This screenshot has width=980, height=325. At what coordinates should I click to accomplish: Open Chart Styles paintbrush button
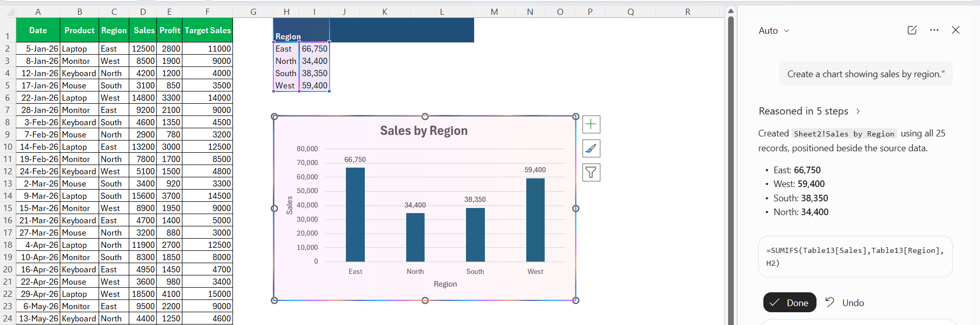point(591,149)
